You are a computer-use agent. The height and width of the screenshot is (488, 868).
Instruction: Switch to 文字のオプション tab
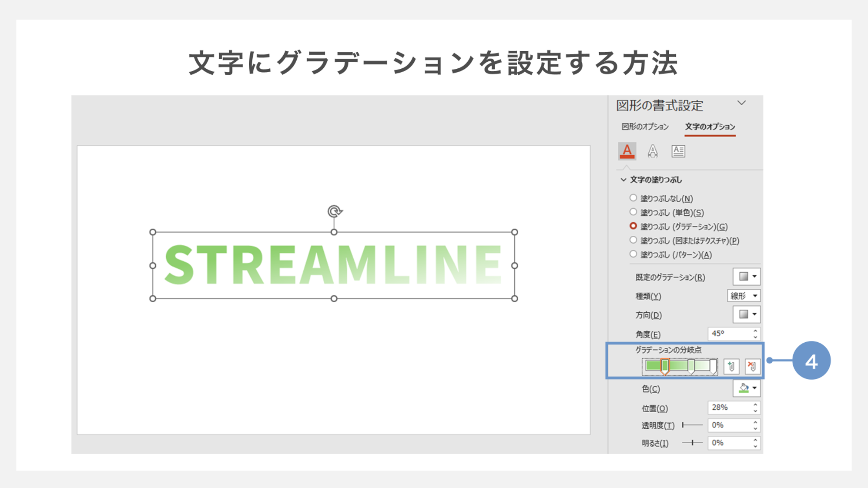pyautogui.click(x=710, y=127)
